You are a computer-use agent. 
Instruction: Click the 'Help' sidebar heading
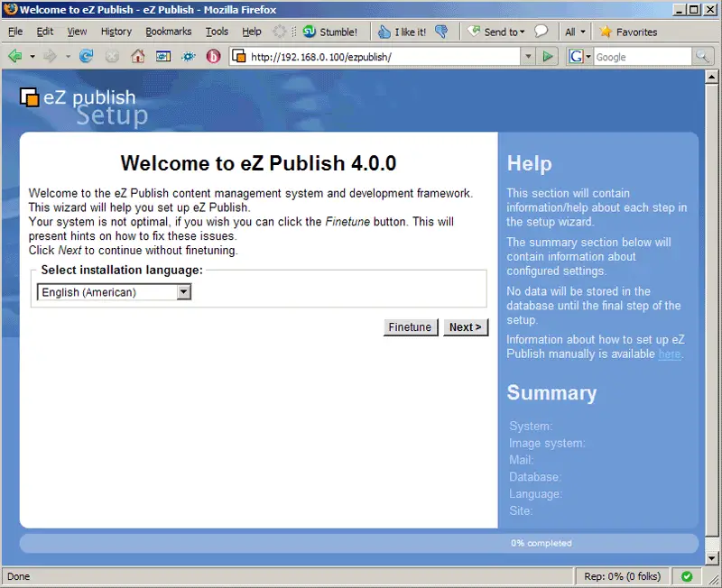click(529, 163)
